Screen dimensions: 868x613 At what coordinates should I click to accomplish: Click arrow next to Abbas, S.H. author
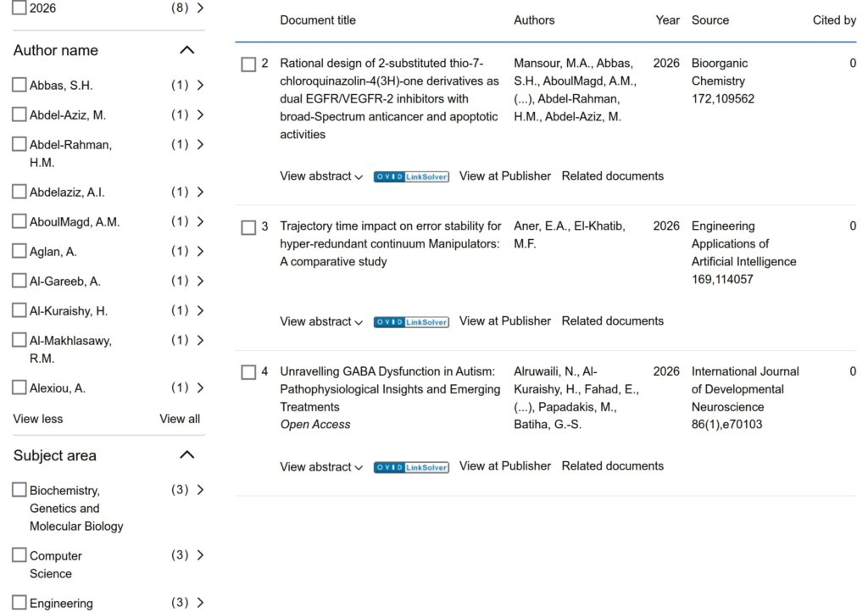click(x=200, y=85)
